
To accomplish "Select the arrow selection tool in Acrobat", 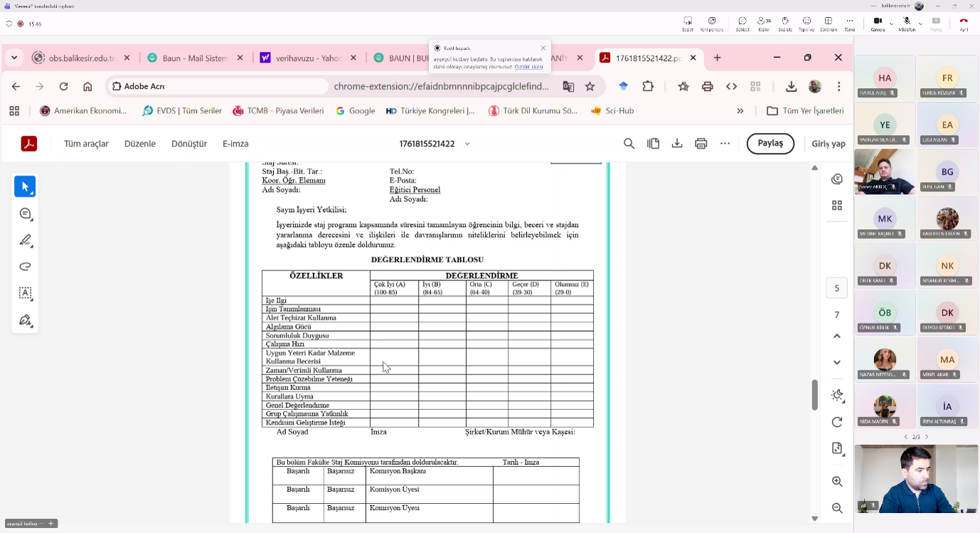I will pyautogui.click(x=25, y=186).
